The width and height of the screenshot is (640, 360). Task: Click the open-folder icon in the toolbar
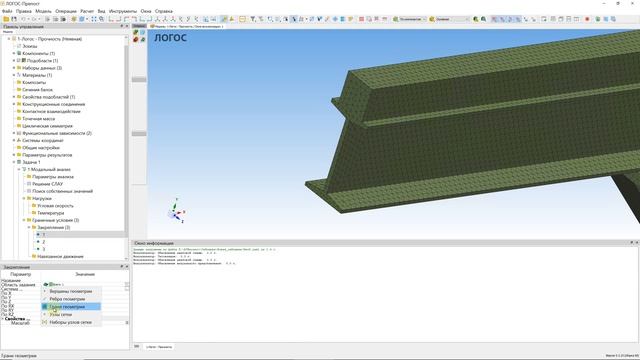[x=6, y=19]
